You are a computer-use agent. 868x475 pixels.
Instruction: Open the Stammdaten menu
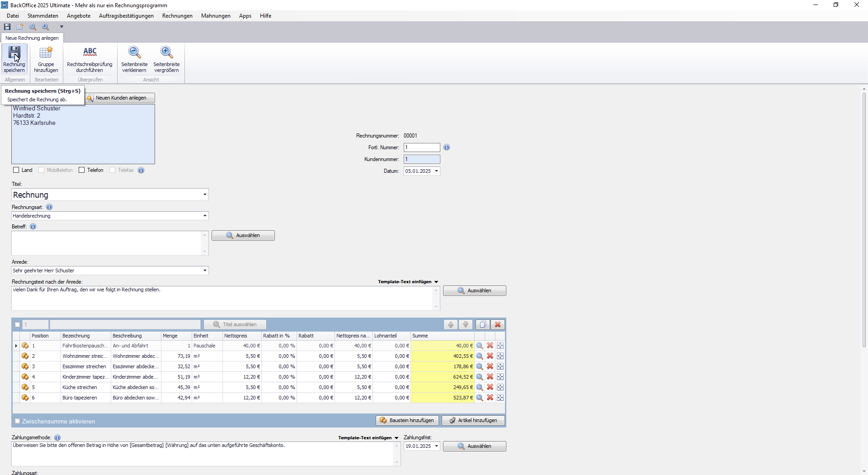43,16
